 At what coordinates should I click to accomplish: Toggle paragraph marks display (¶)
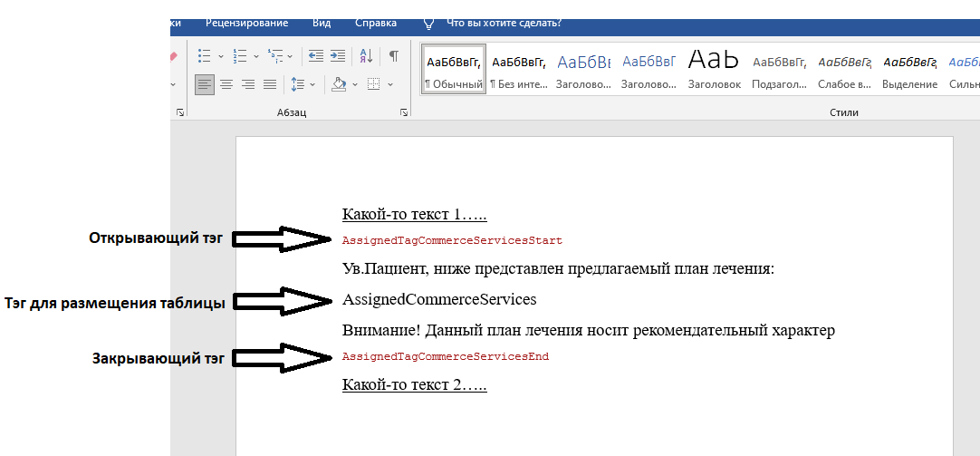(x=394, y=55)
